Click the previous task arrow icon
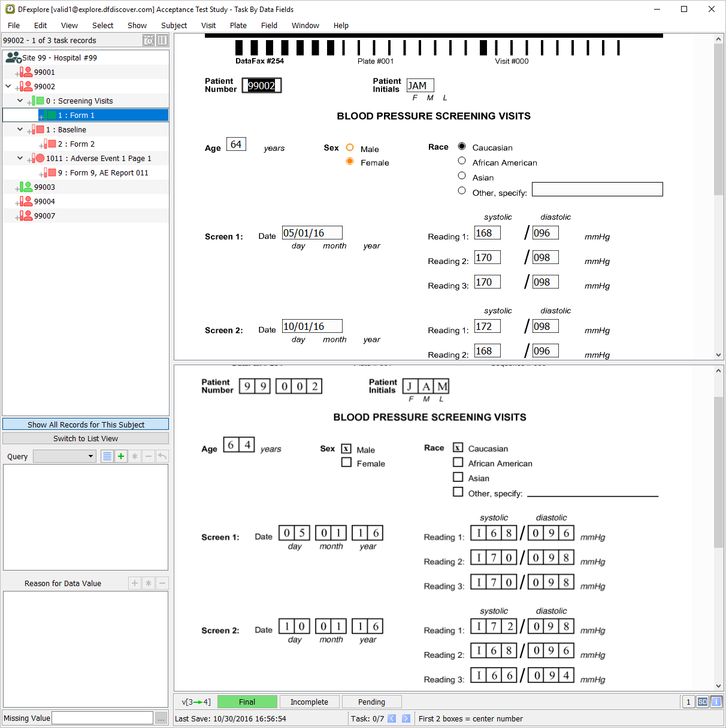The image size is (726, 728). pos(392,718)
